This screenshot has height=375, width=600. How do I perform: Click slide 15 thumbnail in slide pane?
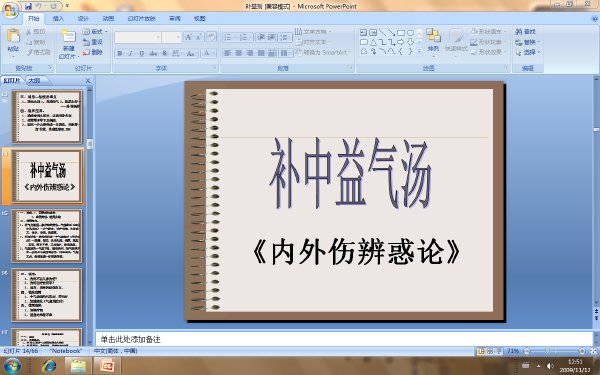[47, 236]
